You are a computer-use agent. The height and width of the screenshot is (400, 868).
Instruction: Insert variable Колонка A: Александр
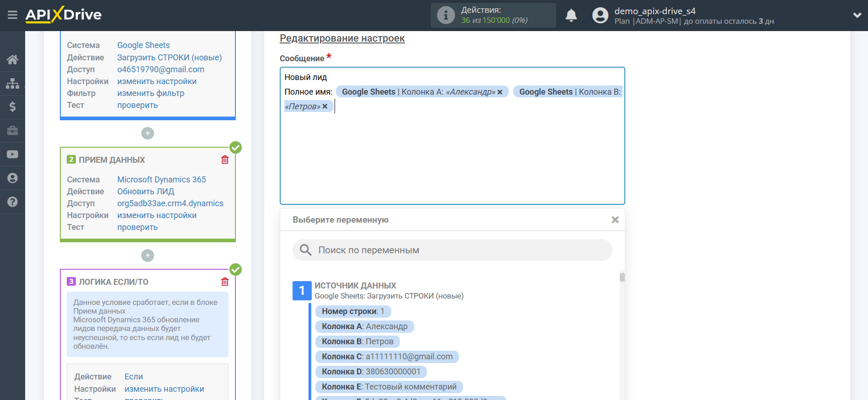point(364,326)
